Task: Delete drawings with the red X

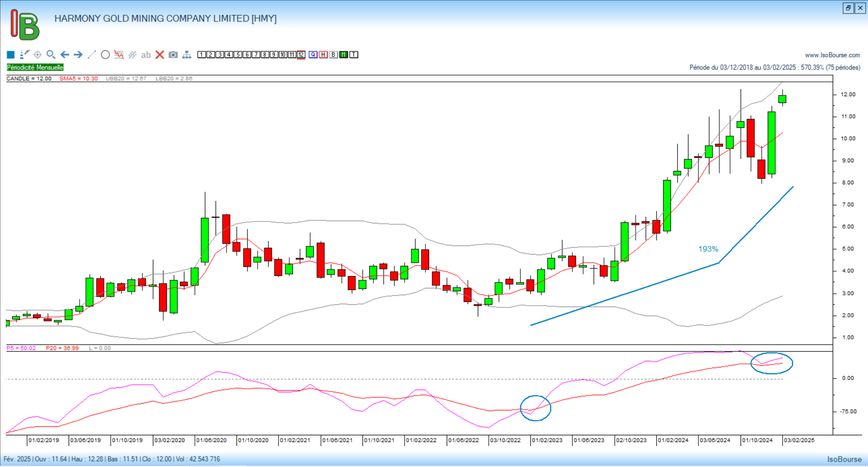Action: pyautogui.click(x=160, y=55)
